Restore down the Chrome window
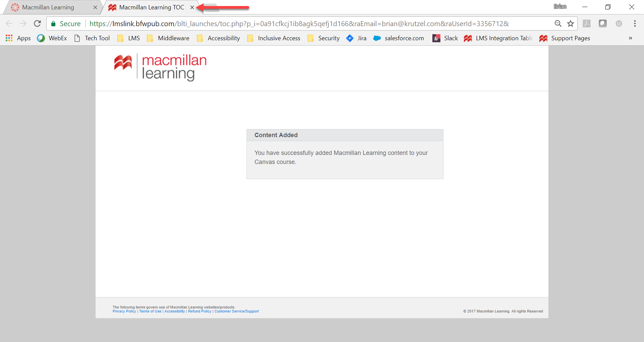The width and height of the screenshot is (644, 342). tap(608, 7)
